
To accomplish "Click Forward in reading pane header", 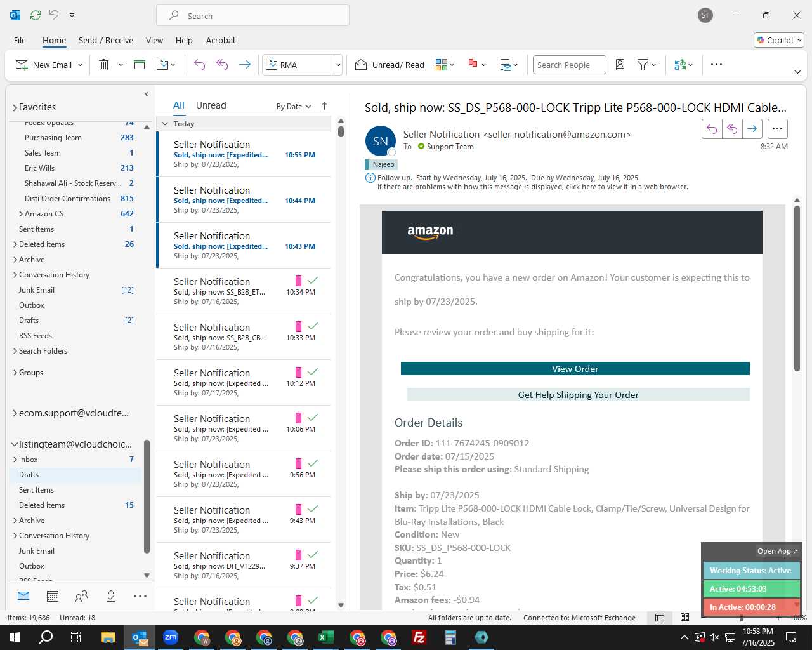I will [x=752, y=129].
